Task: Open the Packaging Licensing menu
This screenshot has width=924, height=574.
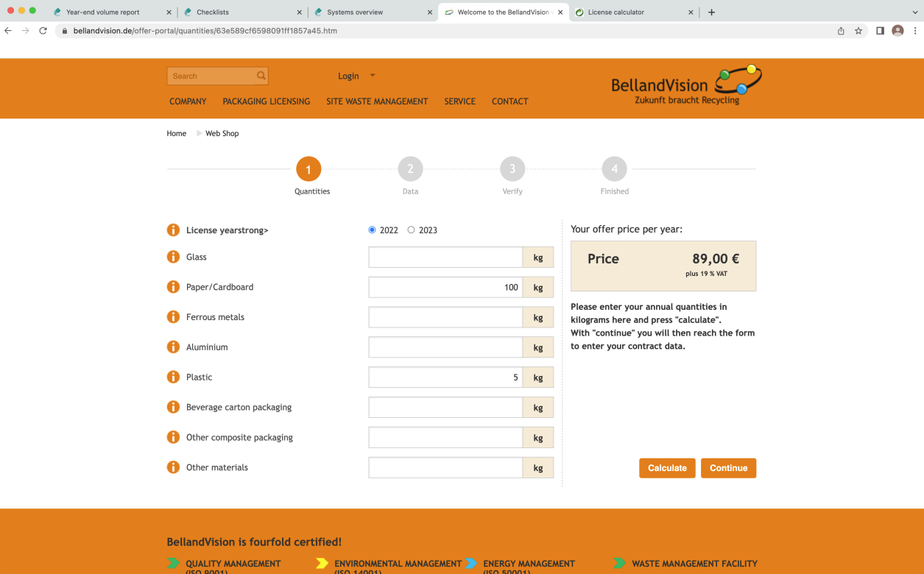Action: 266,102
